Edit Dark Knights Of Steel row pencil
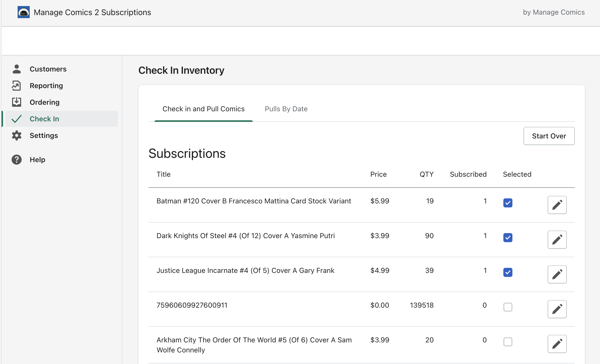Screen dimensions: 600x364 click(x=557, y=240)
